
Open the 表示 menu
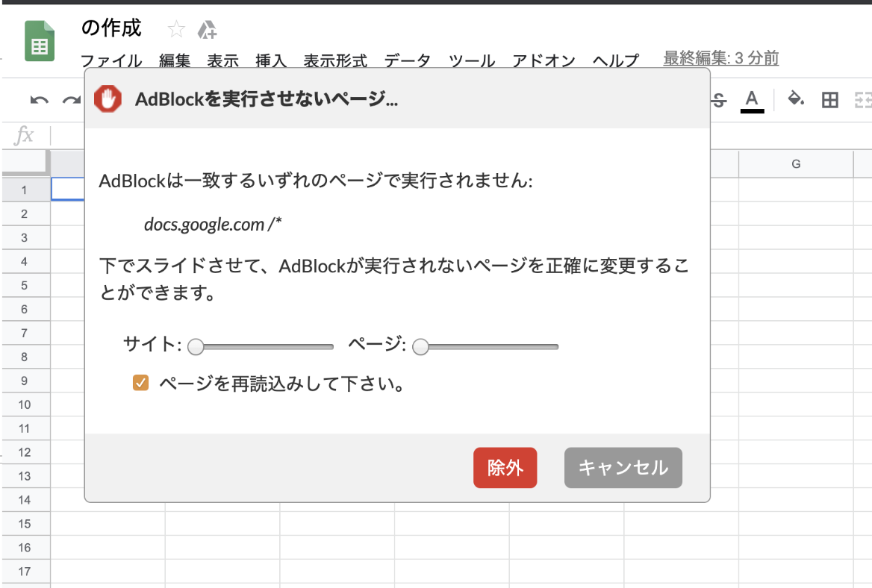pyautogui.click(x=223, y=60)
